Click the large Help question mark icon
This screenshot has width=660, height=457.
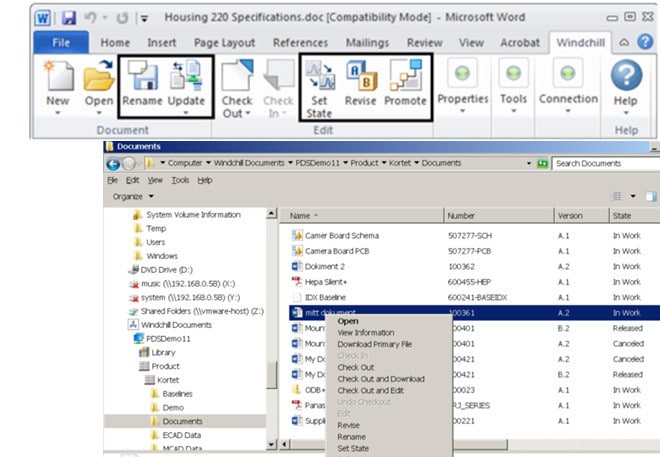[x=626, y=75]
